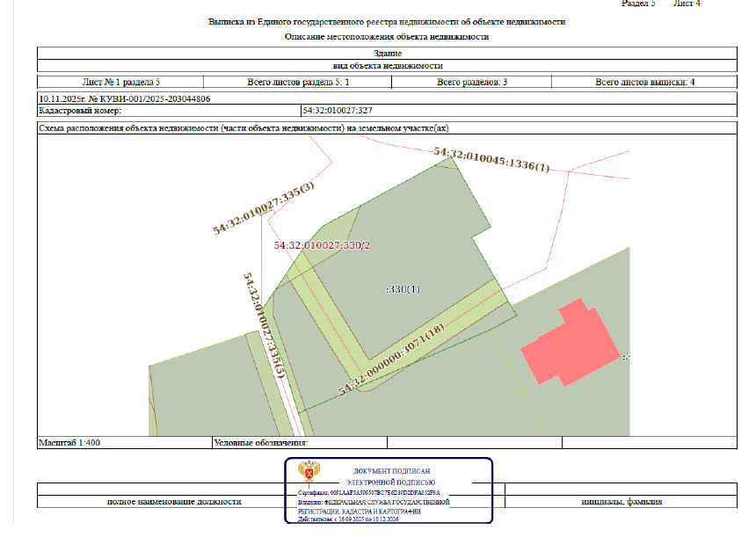Click the vertical label 54:32:010027:335(5)

click(x=264, y=325)
